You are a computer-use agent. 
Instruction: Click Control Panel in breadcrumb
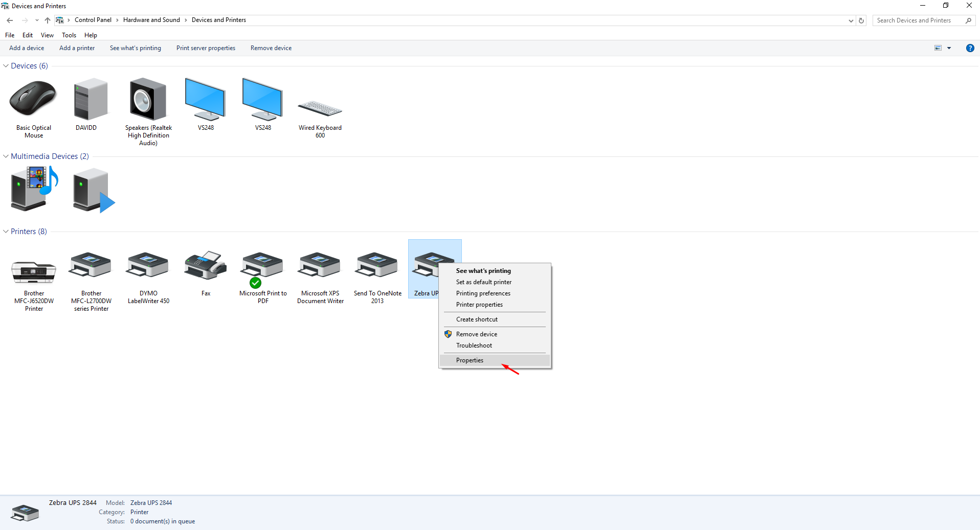click(93, 20)
